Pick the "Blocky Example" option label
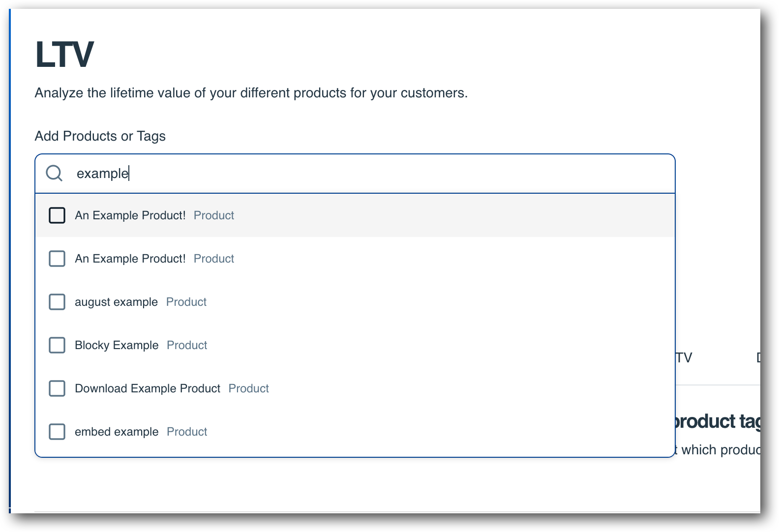779x532 pixels. pos(117,345)
